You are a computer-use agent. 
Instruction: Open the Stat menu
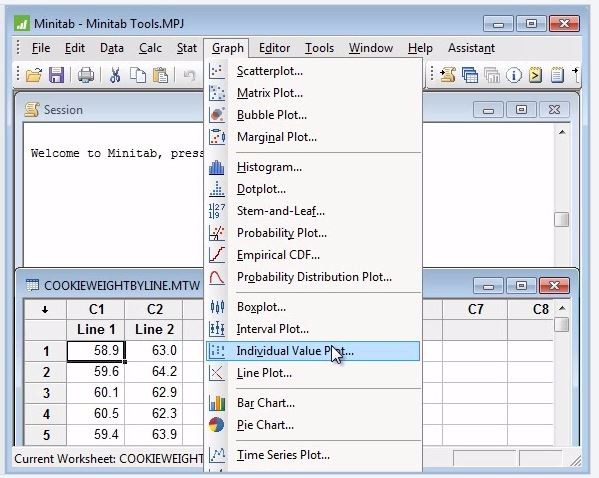point(186,48)
